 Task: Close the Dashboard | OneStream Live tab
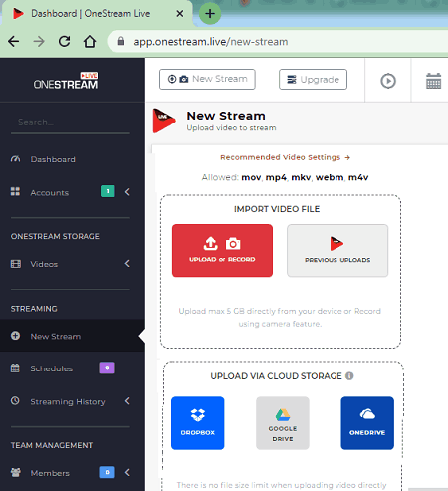pyautogui.click(x=180, y=14)
